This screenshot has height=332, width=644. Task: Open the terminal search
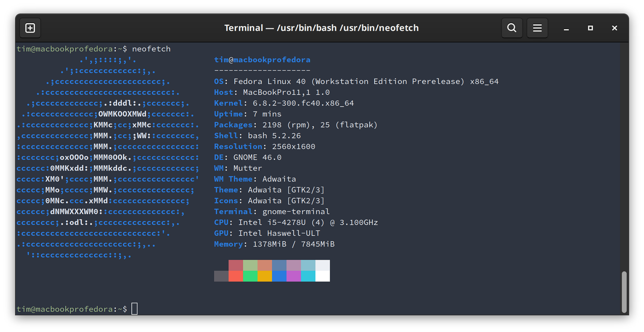point(512,28)
